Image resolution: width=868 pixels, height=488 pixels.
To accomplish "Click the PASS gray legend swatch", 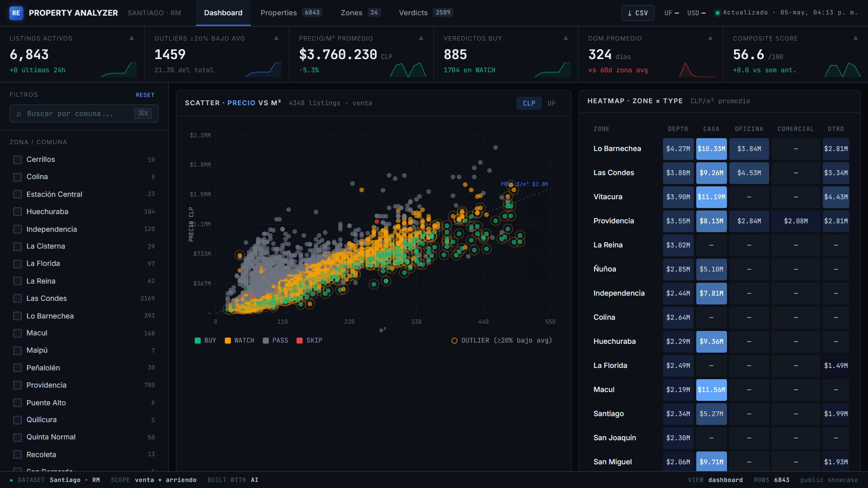I will [x=266, y=341].
